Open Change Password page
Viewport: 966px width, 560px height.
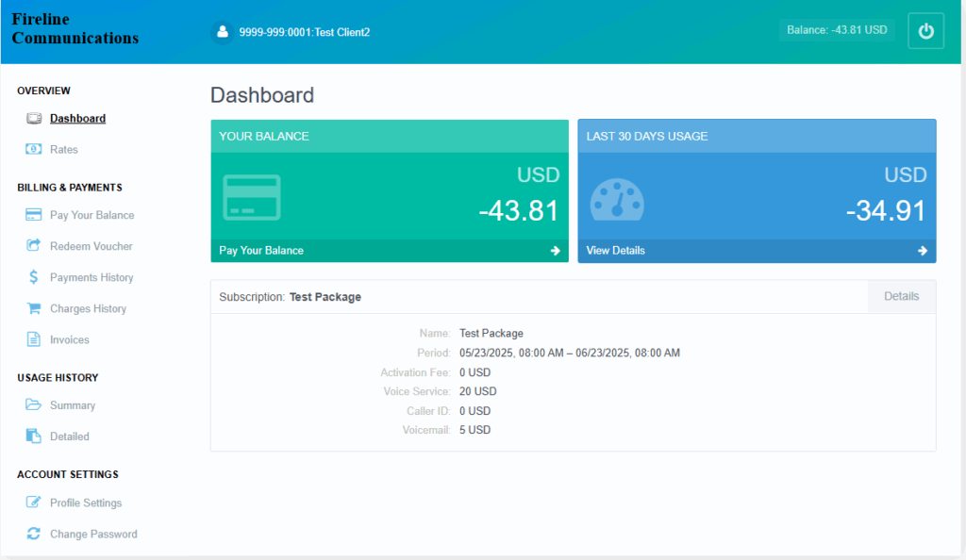tap(93, 535)
